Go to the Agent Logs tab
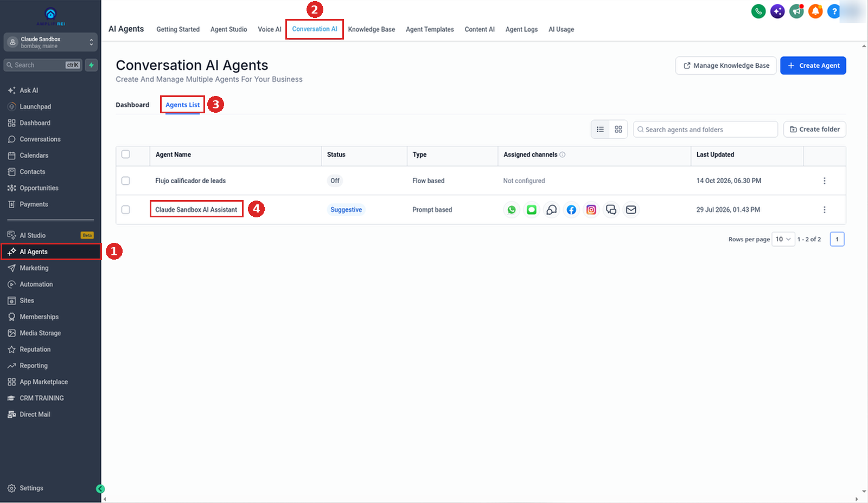 522,29
